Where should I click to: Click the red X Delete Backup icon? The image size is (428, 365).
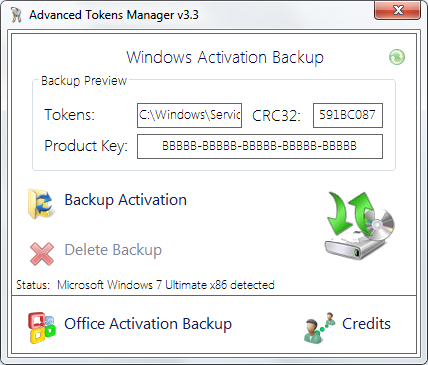pos(42,254)
